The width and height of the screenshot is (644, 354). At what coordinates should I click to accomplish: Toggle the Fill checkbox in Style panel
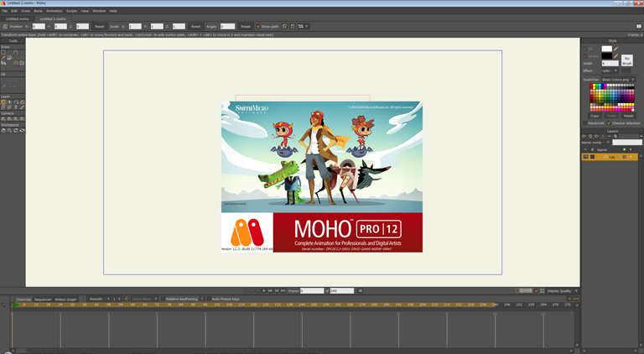tap(584, 49)
